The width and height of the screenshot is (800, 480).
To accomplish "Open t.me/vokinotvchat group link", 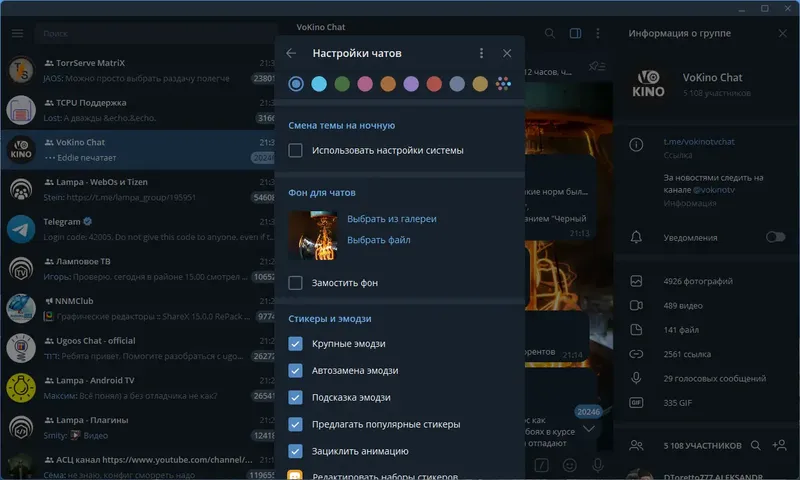I will 699,142.
